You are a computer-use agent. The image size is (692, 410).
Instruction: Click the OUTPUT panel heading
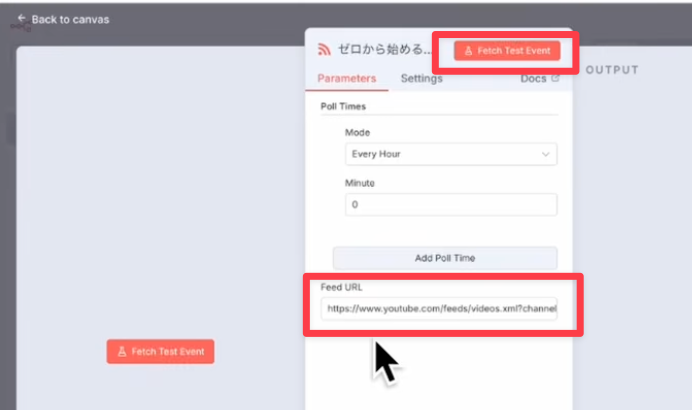[x=611, y=70]
